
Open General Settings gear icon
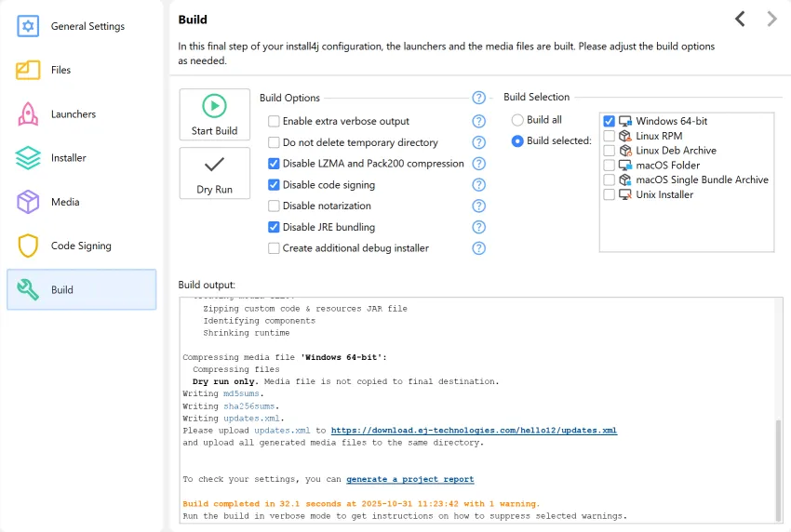point(28,26)
